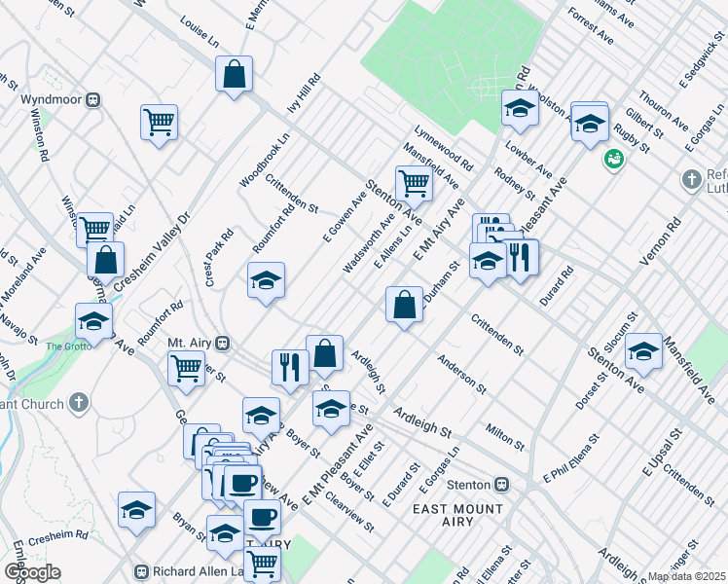Click the EAST MOUNT AIRY neighborhood label
728x584 pixels.
point(457,515)
